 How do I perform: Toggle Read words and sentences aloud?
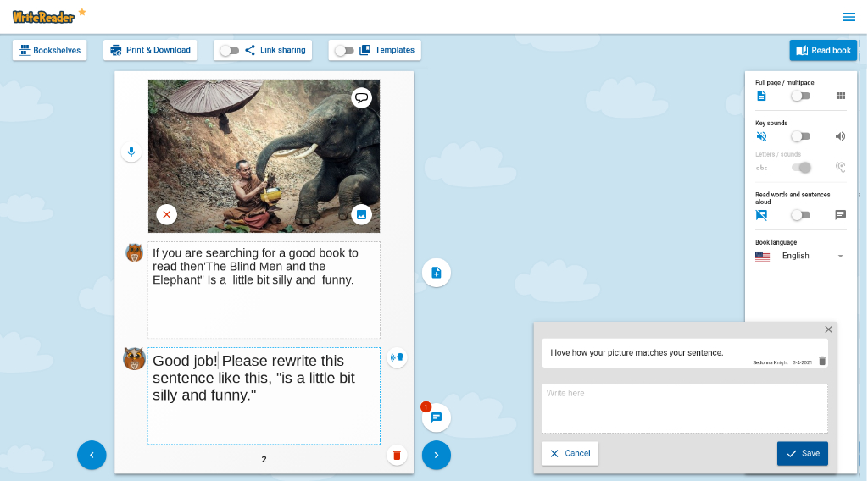point(800,215)
